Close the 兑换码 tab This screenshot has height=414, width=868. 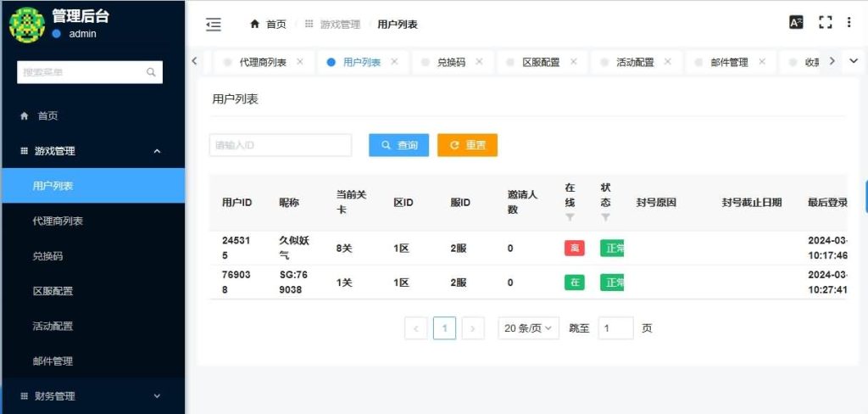coord(479,62)
